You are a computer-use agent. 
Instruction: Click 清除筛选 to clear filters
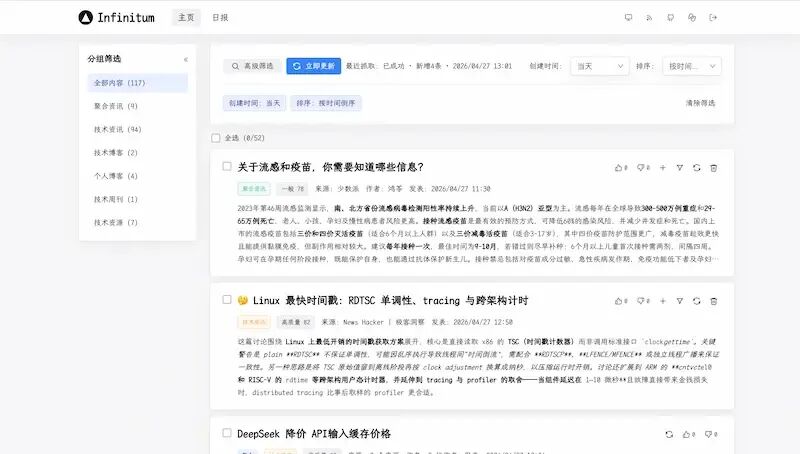coord(700,103)
